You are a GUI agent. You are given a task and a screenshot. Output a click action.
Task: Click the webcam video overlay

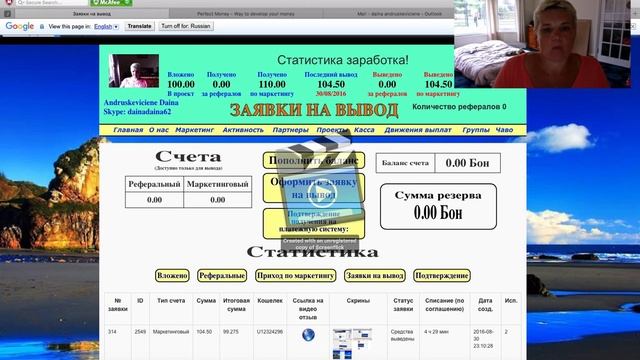(542, 44)
